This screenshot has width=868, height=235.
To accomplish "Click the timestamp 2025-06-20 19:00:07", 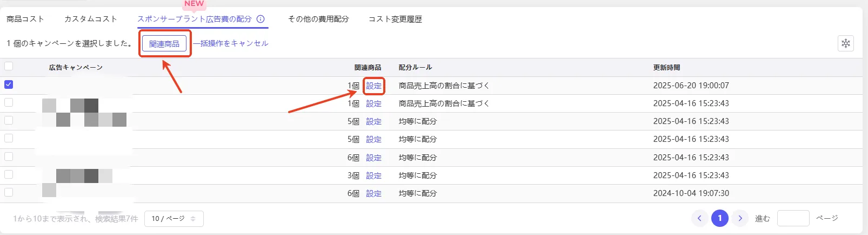I will (691, 86).
